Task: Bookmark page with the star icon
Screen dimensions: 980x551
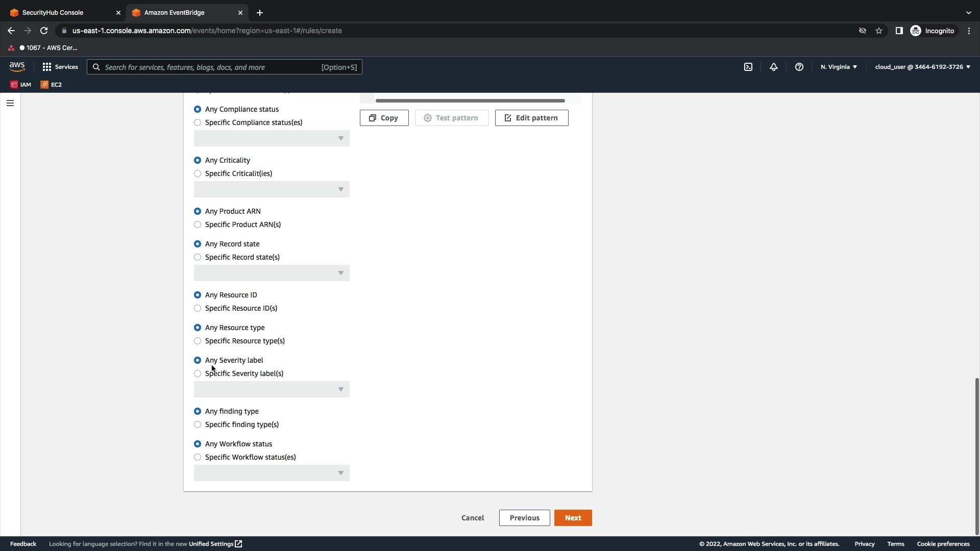Action: point(879,31)
